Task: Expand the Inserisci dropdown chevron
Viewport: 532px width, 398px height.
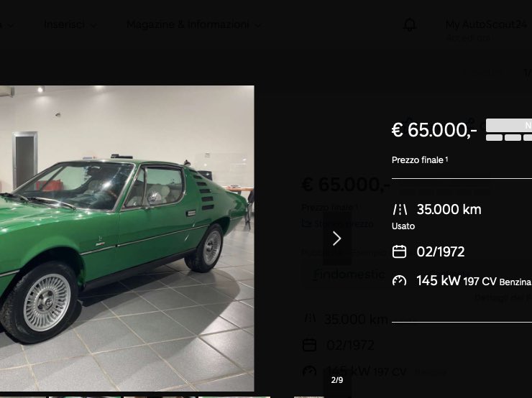Action: click(94, 25)
